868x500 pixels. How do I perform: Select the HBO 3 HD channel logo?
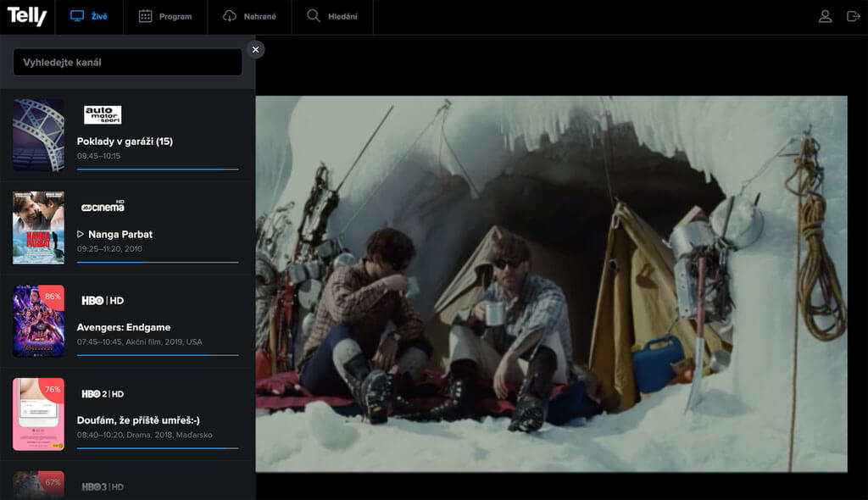click(x=103, y=486)
